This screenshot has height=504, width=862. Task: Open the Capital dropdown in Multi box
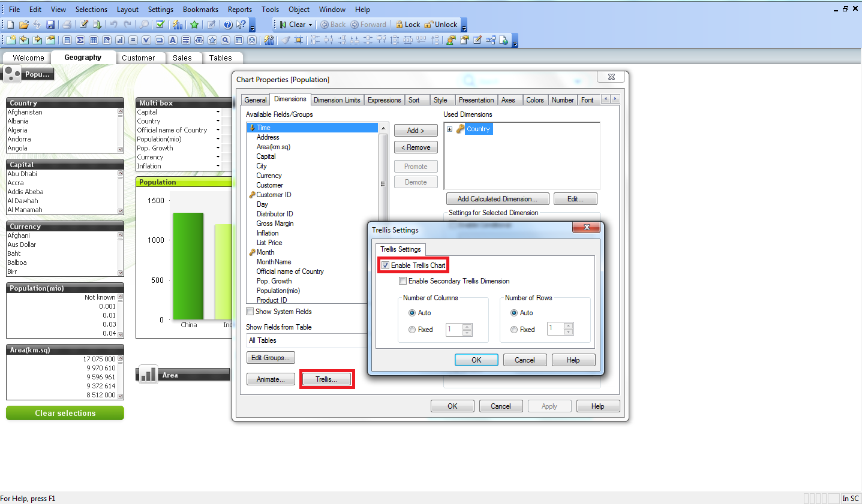point(218,112)
